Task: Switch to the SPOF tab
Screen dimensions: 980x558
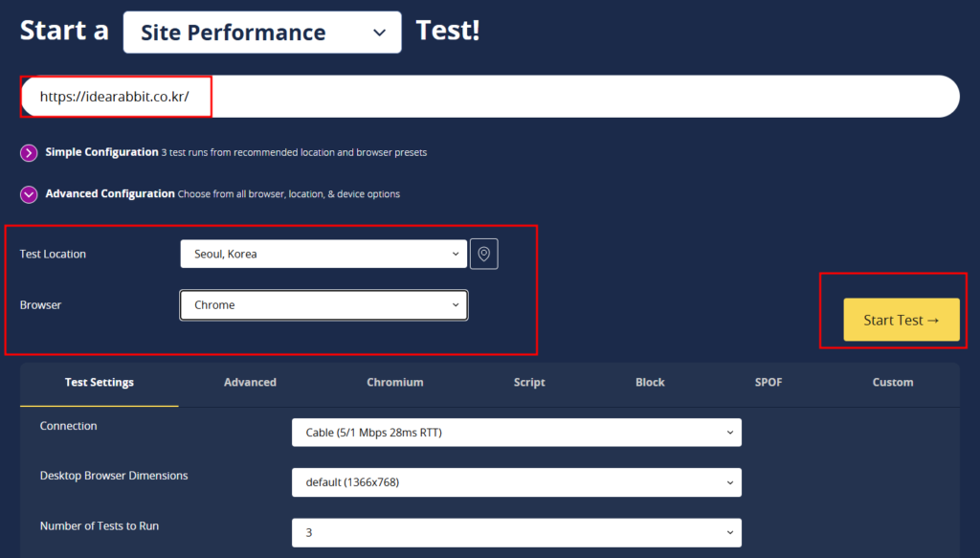Action: (x=768, y=383)
